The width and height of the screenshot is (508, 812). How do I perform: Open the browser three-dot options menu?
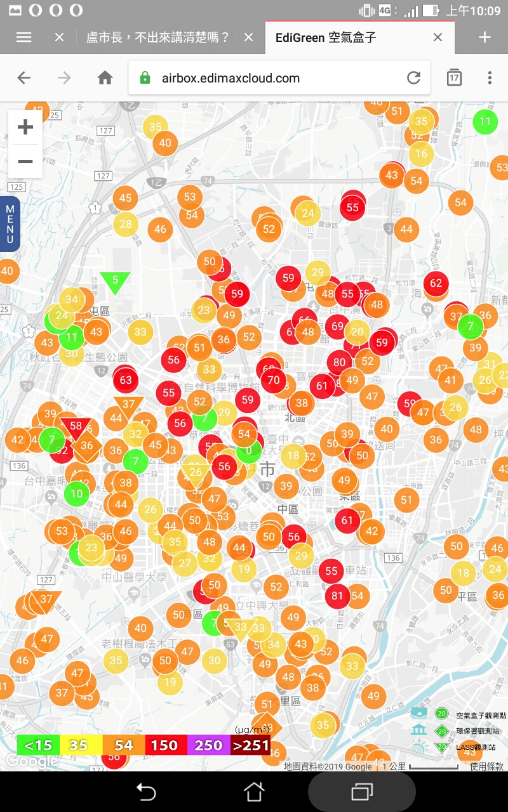click(490, 78)
